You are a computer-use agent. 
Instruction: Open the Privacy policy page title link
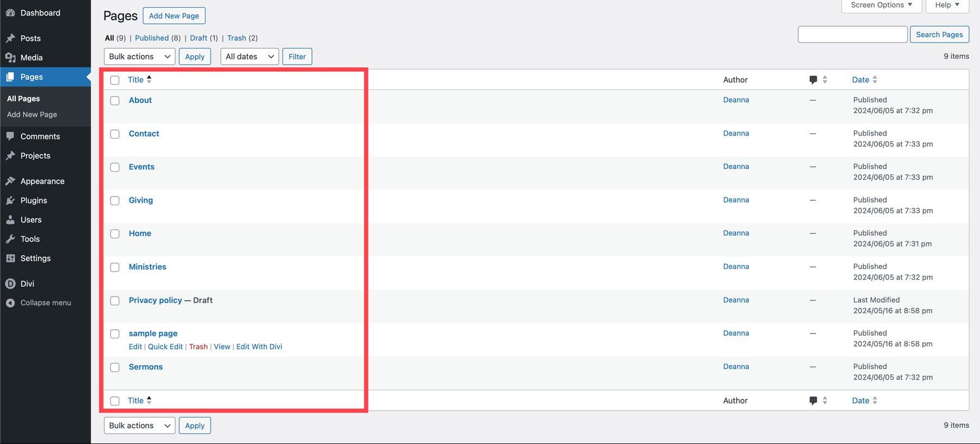point(155,300)
